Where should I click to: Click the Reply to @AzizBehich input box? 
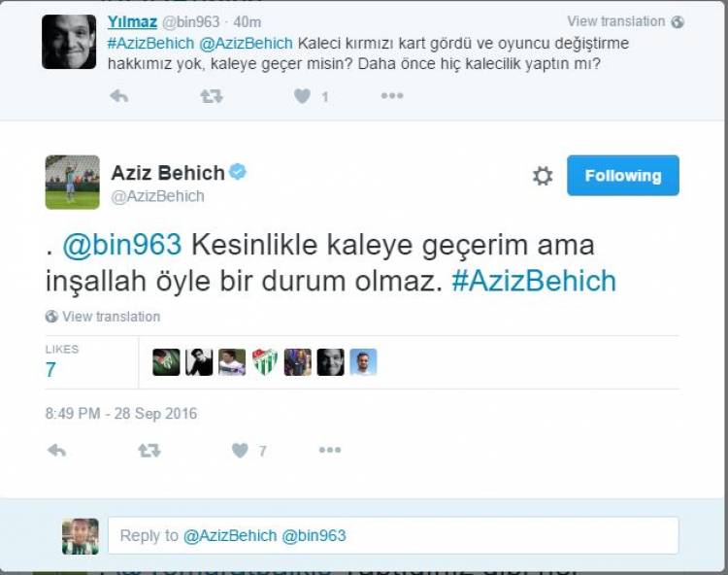click(393, 535)
